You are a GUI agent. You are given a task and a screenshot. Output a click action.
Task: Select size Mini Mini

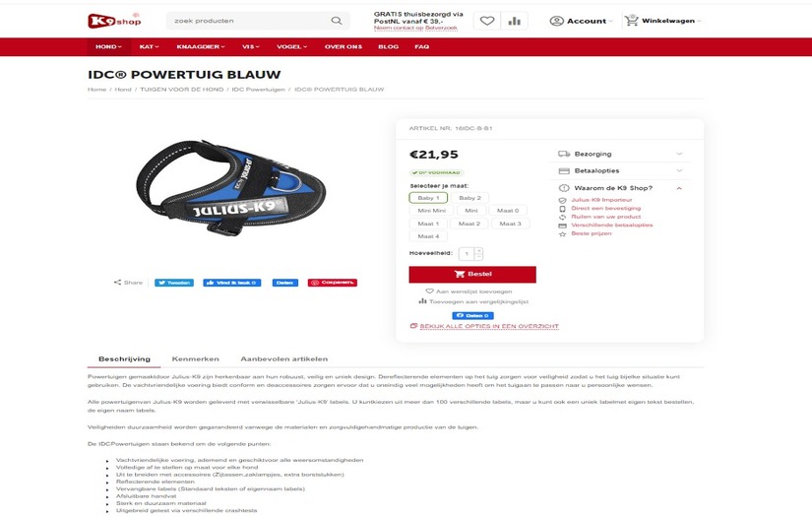431,211
